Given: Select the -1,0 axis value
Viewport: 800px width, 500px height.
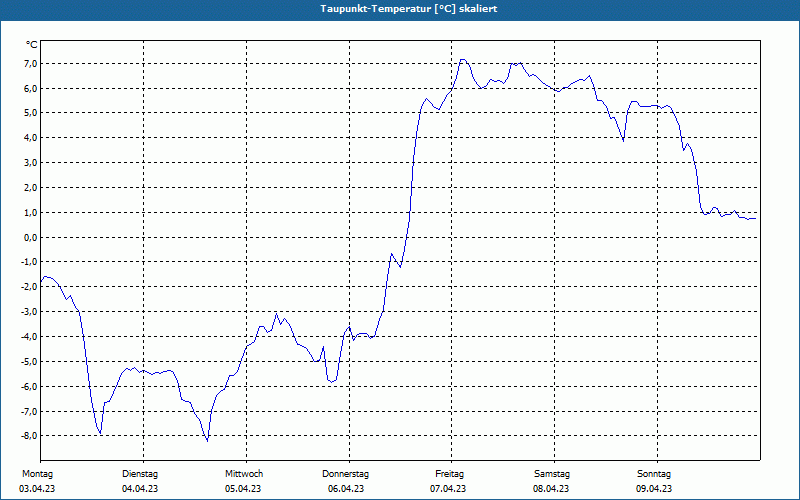Looking at the screenshot, I should (28, 262).
